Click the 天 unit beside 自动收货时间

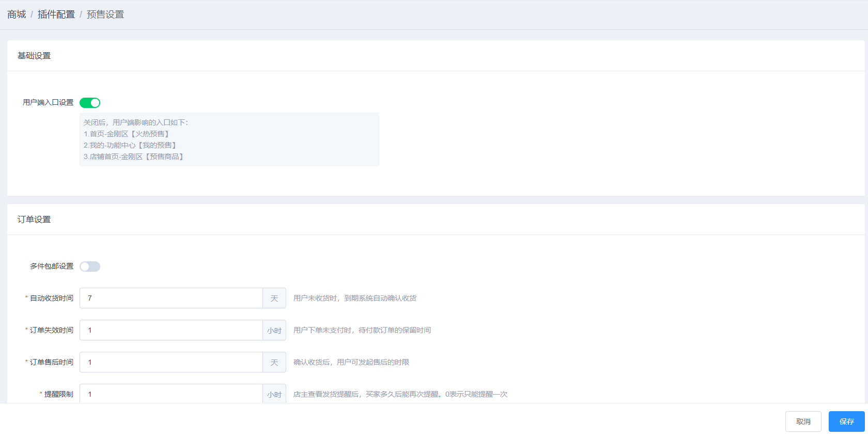[x=274, y=299]
